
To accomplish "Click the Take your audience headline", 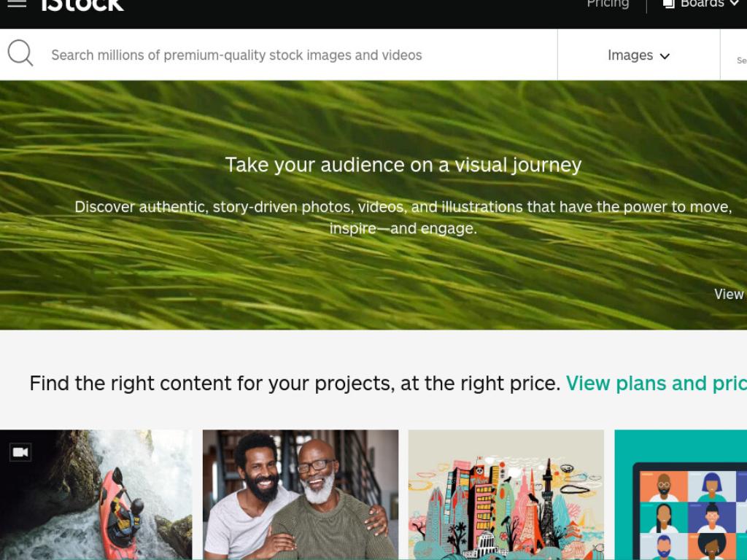I will pos(403,166).
